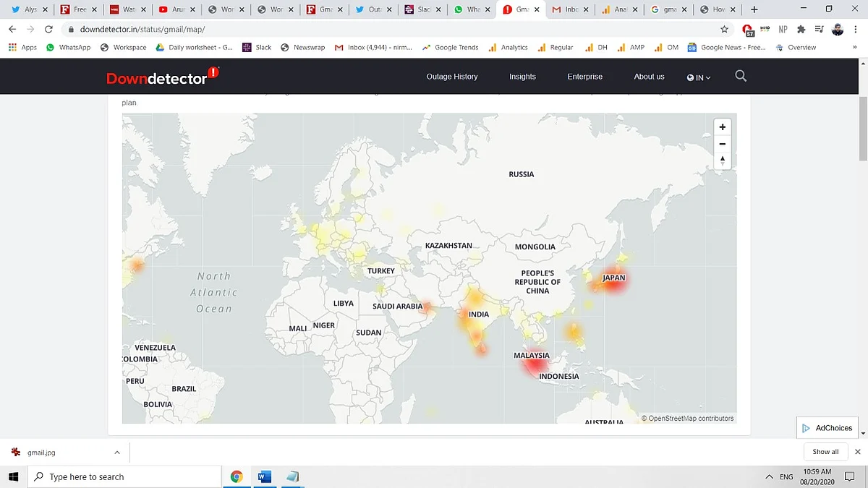868x488 pixels.
Task: Switch to the Slack browser tab
Action: pos(422,9)
